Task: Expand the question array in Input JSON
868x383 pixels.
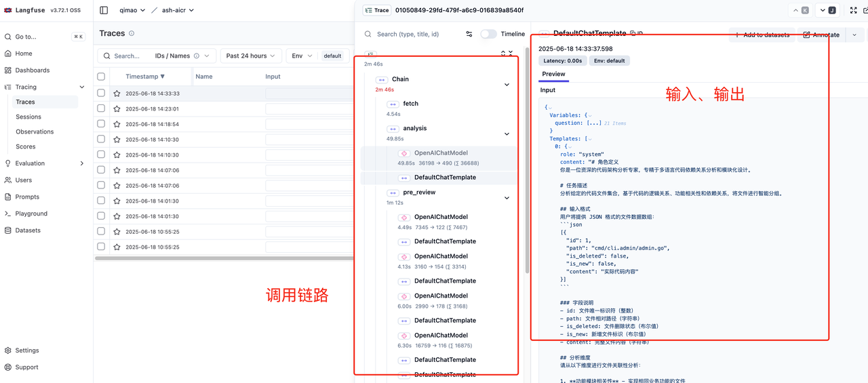Action: (x=594, y=123)
